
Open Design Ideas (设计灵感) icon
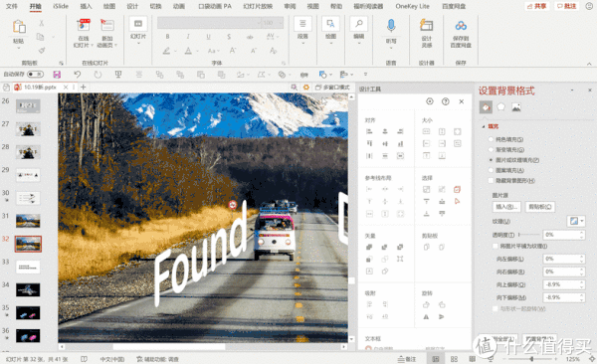(x=427, y=26)
